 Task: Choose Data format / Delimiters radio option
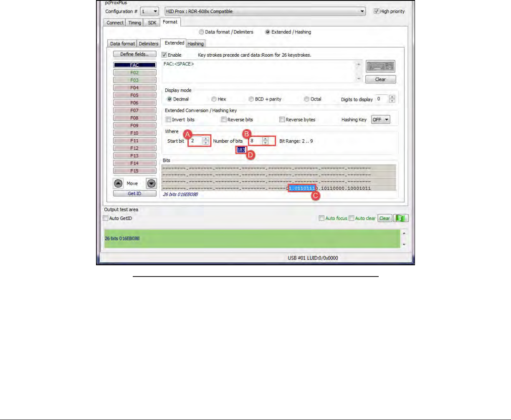pos(201,32)
